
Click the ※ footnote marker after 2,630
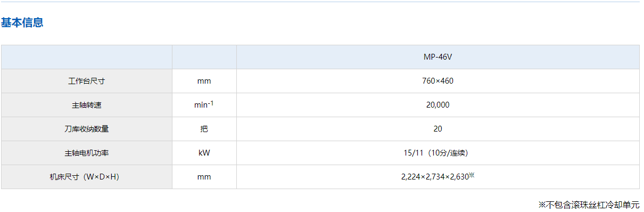click(x=472, y=175)
